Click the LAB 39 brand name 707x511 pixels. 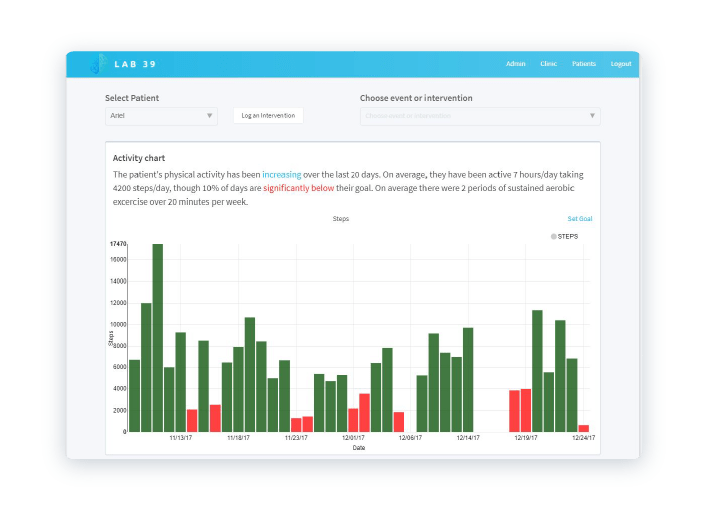tap(135, 65)
